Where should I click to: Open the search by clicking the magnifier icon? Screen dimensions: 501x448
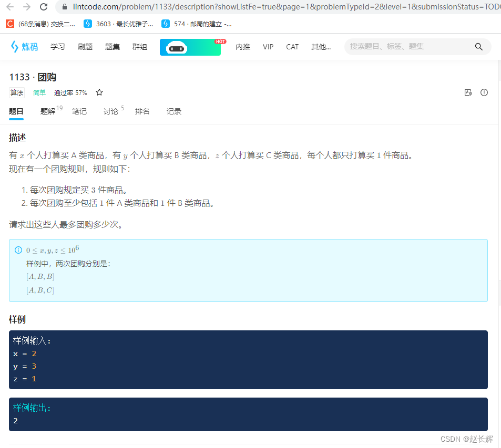478,46
